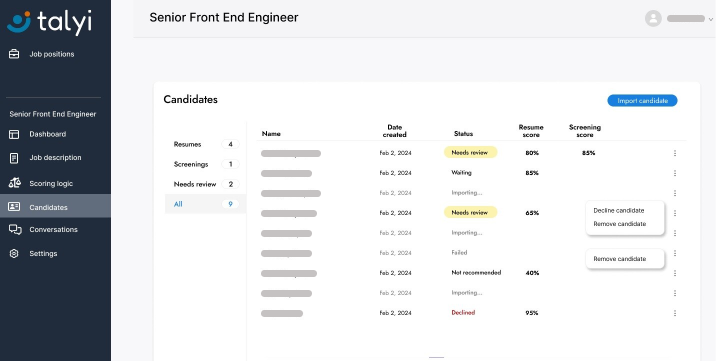The height and width of the screenshot is (361, 716).
Task: Choose Decline candidate from popup menu
Action: click(619, 210)
